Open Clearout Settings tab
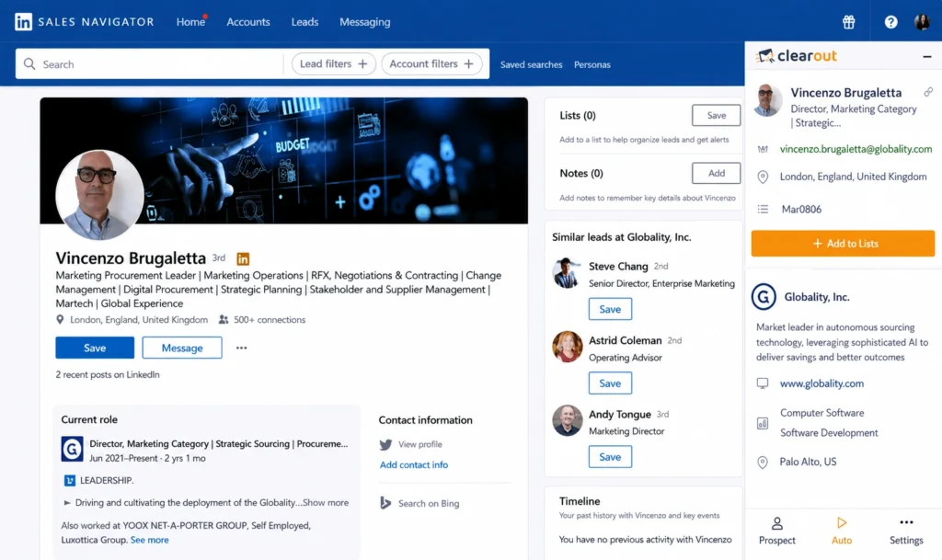 click(906, 531)
